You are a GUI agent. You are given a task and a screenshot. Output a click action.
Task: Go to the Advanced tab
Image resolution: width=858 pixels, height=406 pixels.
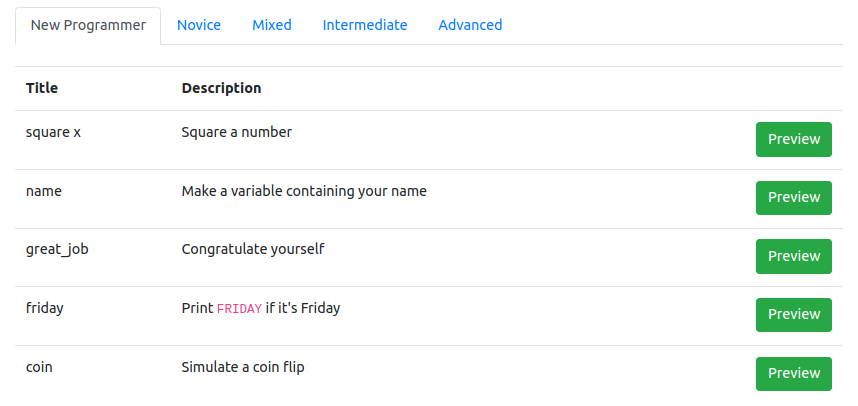point(470,25)
